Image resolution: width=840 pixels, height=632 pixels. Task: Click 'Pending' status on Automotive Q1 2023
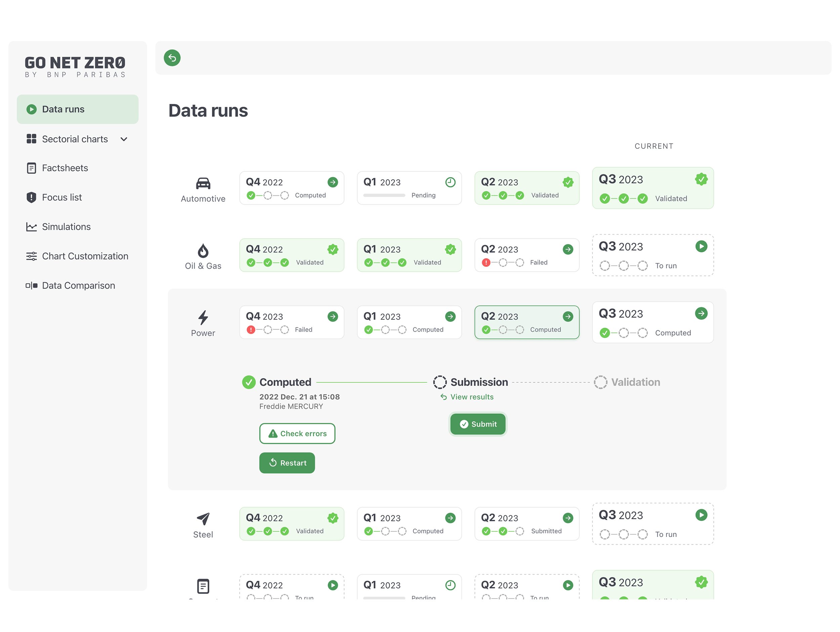(423, 195)
